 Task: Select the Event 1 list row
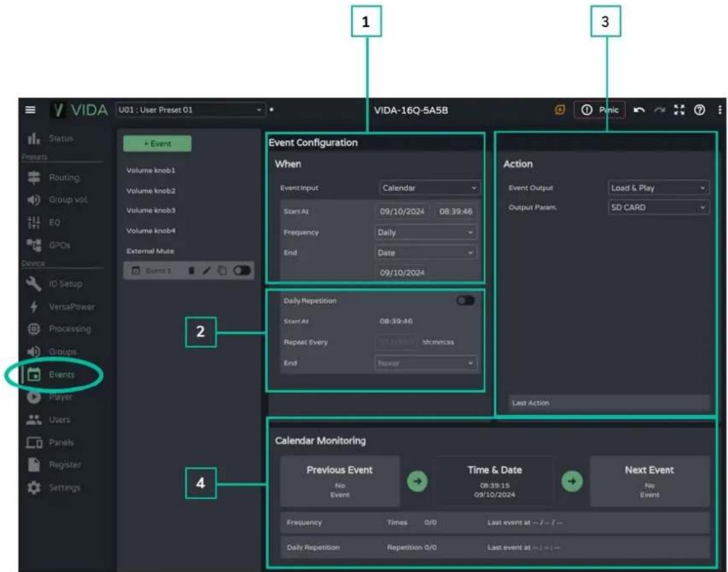pyautogui.click(x=189, y=271)
